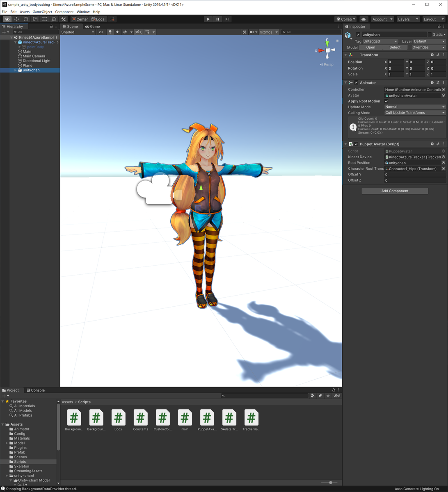
Task: Open the Shaded draw mode dropdown
Action: [x=78, y=32]
